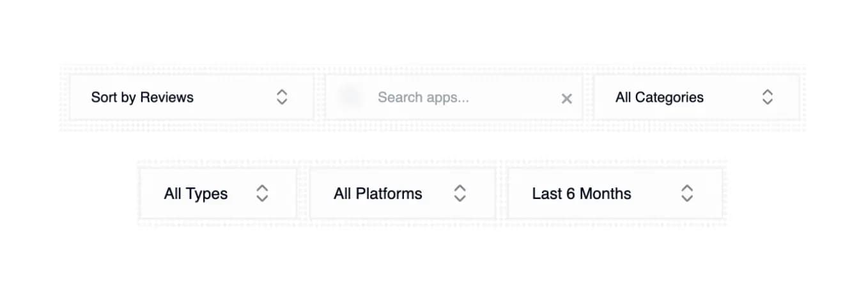Open the Sort by Reviews dropdown

tap(191, 97)
